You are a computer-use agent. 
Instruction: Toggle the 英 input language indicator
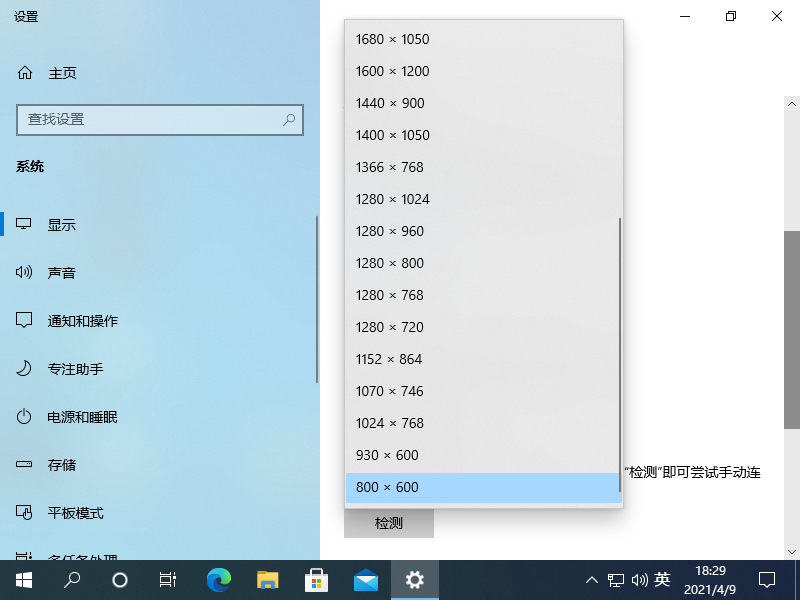pos(662,579)
